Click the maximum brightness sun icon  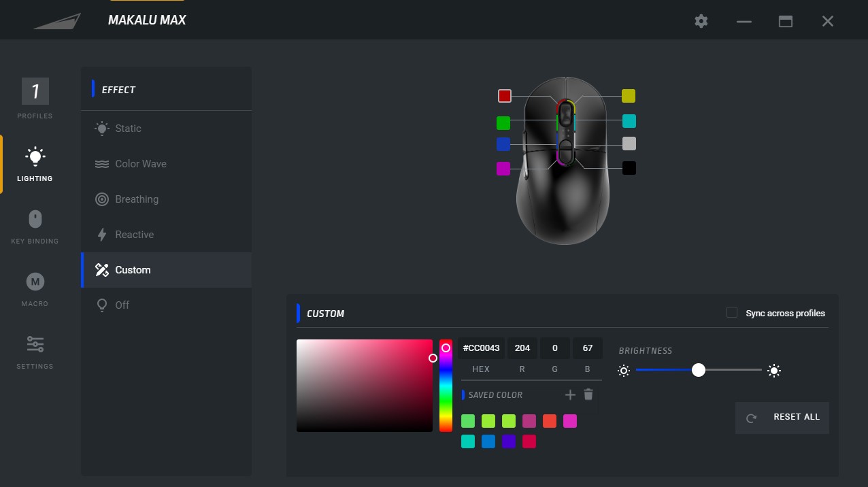pos(773,371)
